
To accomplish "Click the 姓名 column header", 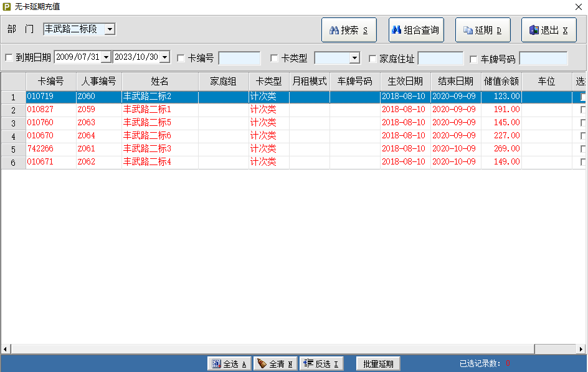I will pos(160,81).
